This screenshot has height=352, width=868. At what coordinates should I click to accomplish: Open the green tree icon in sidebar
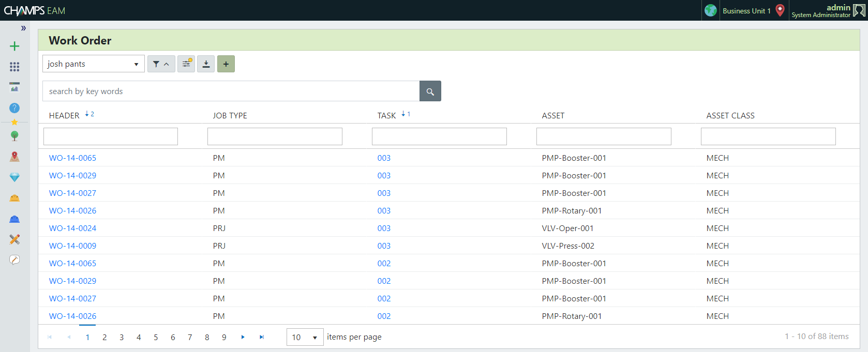pos(14,136)
